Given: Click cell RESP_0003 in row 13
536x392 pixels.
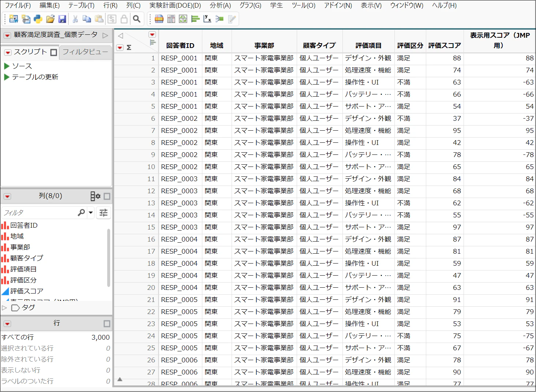Looking at the screenshot, I should pyautogui.click(x=179, y=203).
